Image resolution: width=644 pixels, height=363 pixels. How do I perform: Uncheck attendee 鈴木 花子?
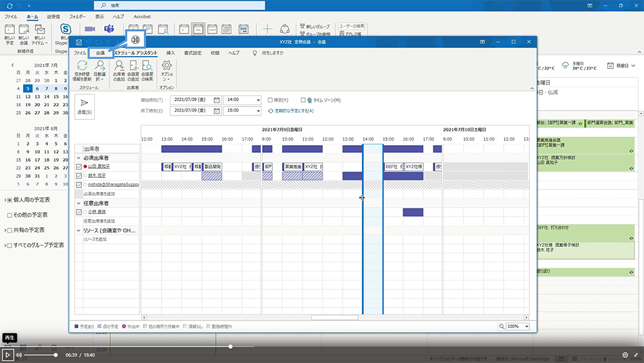pos(79,175)
